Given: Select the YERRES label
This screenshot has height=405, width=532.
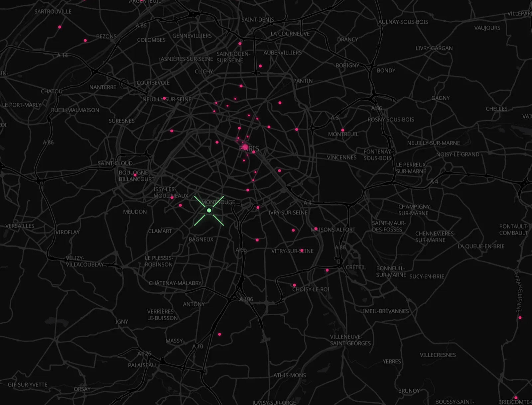Looking at the screenshot, I should (392, 361).
